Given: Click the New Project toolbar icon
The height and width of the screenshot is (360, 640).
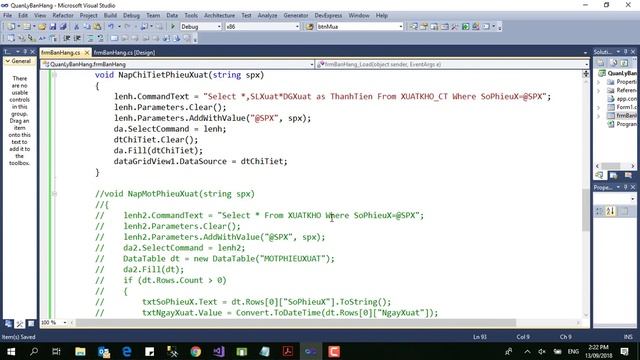Looking at the screenshot, I should click(x=11, y=27).
